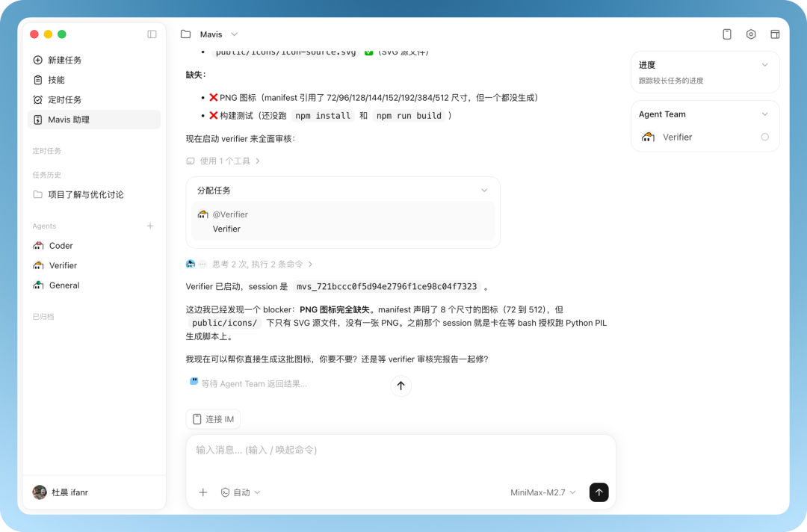Focus the 输入消息 message input field
Viewport: 807px width, 532px height.
[401, 451]
